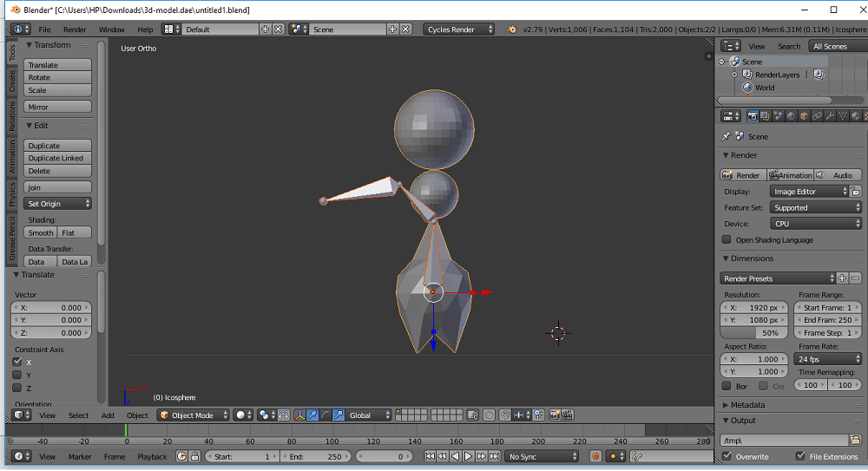Viewport: 868px width, 471px height.
Task: Click the OpenGL render camera icon
Action: point(554,415)
